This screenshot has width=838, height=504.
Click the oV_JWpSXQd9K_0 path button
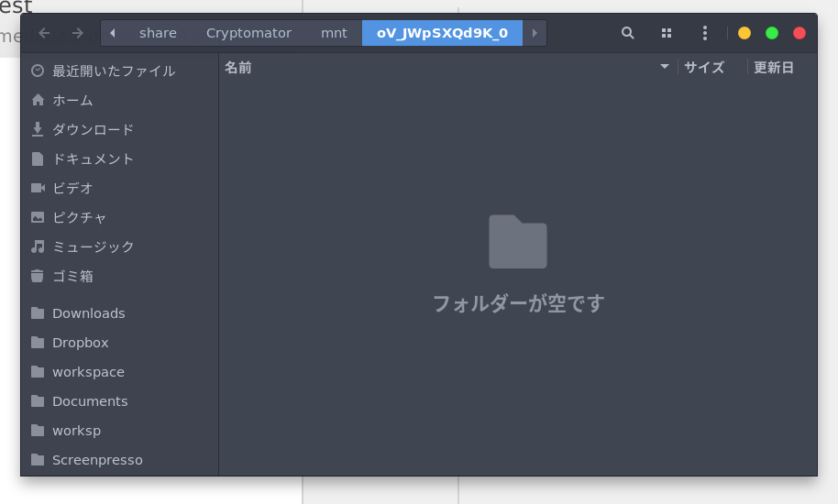pyautogui.click(x=442, y=33)
